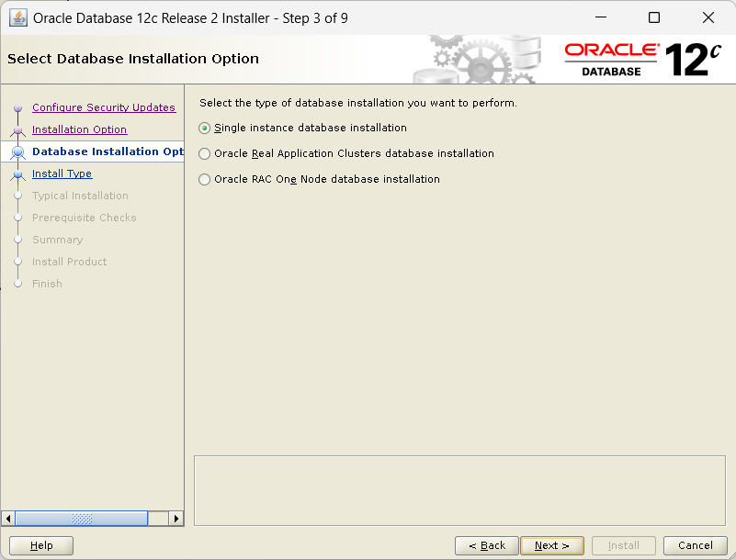Click the Finish step text
This screenshot has height=560, width=736.
coord(47,284)
